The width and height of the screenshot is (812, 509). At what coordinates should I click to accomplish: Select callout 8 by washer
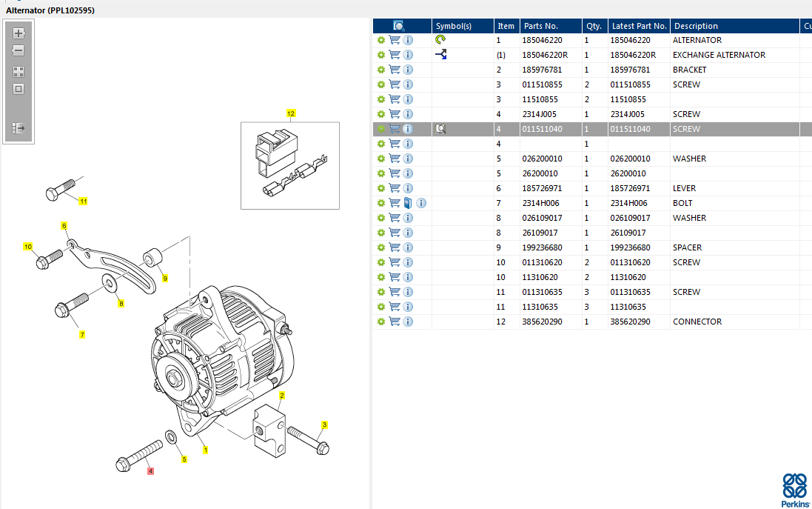pos(121,304)
